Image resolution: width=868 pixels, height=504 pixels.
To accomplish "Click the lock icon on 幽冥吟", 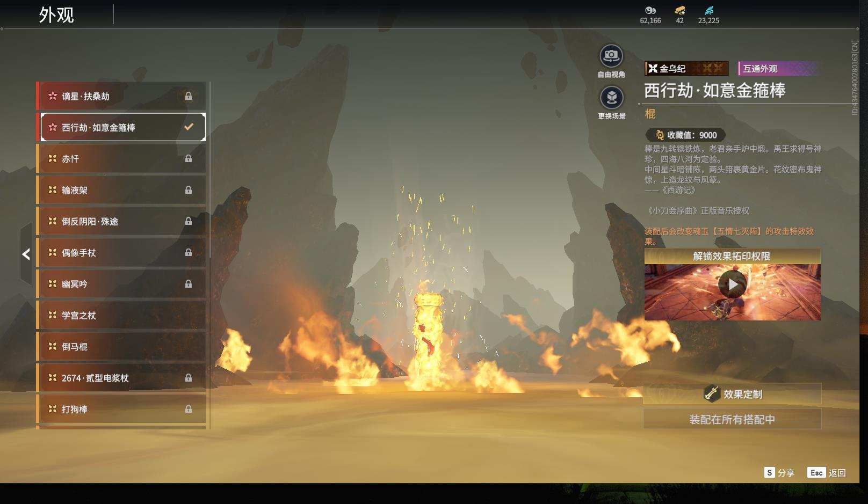I will [x=189, y=284].
